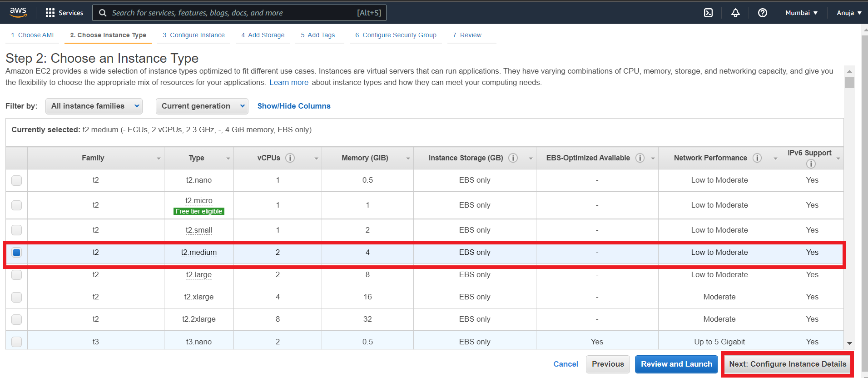Show info for Network Performance column
This screenshot has width=868, height=378.
757,158
